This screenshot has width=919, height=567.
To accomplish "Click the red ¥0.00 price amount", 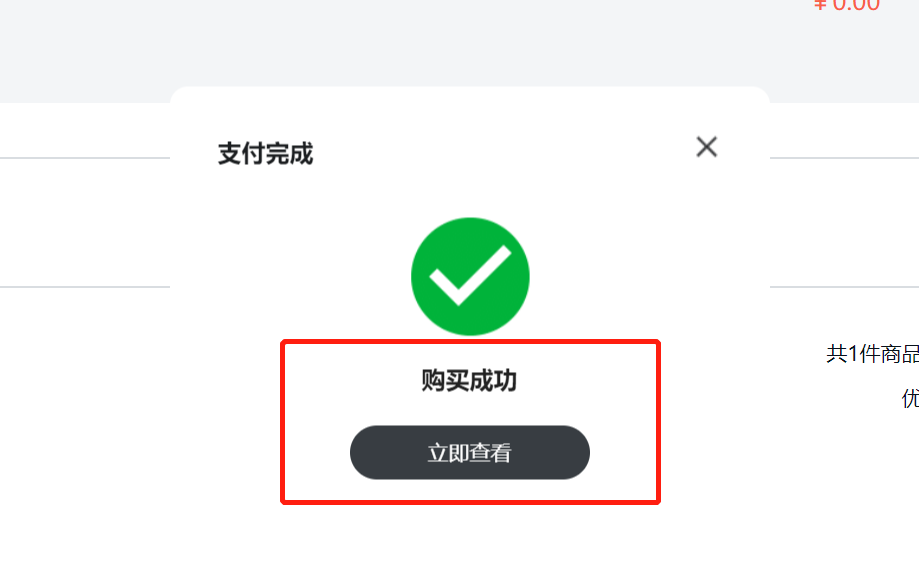I will (847, 5).
